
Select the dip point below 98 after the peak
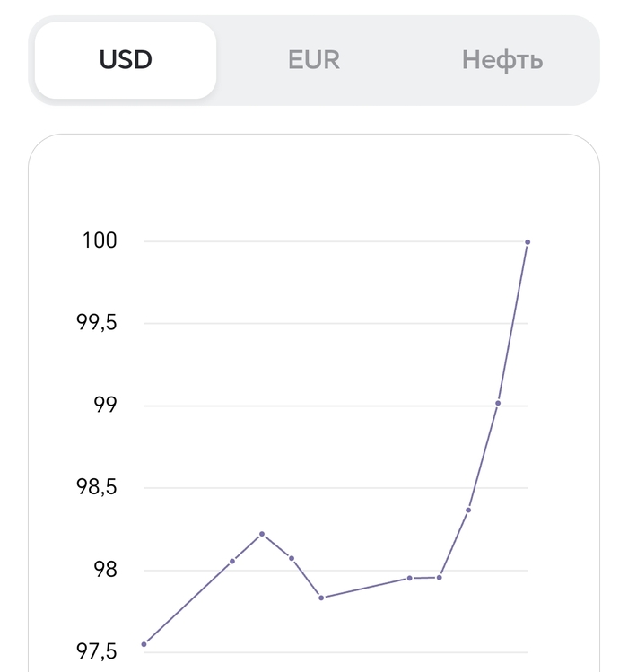[x=321, y=598]
